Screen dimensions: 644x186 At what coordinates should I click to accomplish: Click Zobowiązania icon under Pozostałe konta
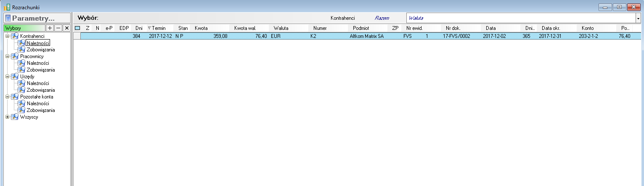point(21,110)
